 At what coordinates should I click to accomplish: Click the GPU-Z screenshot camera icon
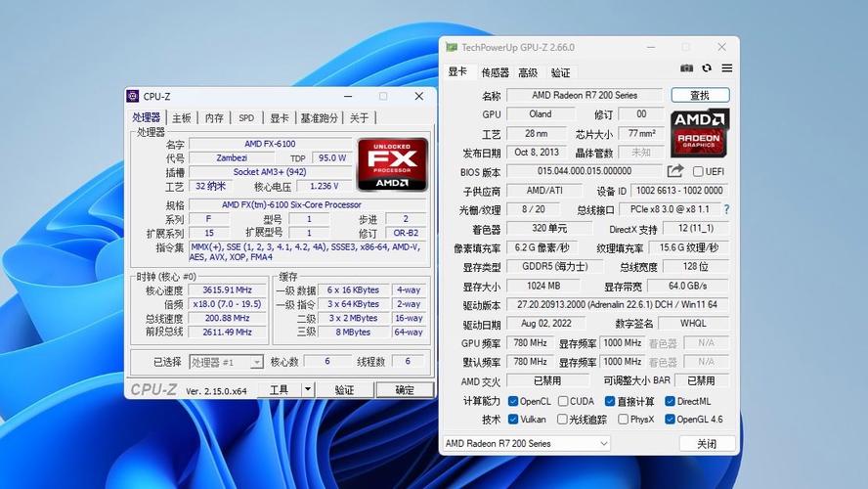[x=687, y=68]
